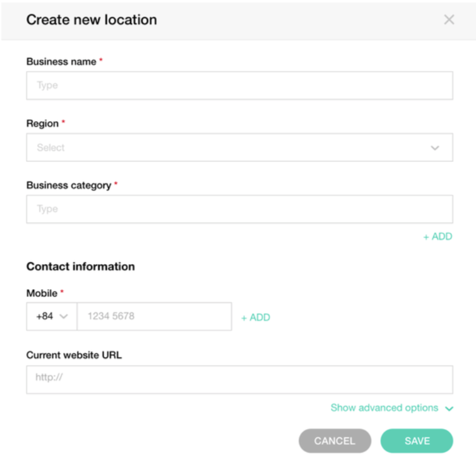Screen dimensions: 476x472
Task: Click the Contact information heading
Action: pos(80,266)
